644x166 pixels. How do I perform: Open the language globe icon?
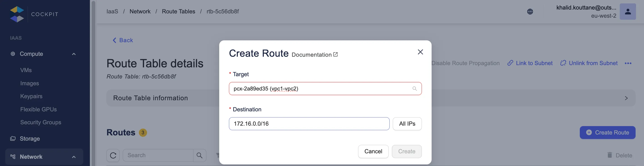[530, 12]
